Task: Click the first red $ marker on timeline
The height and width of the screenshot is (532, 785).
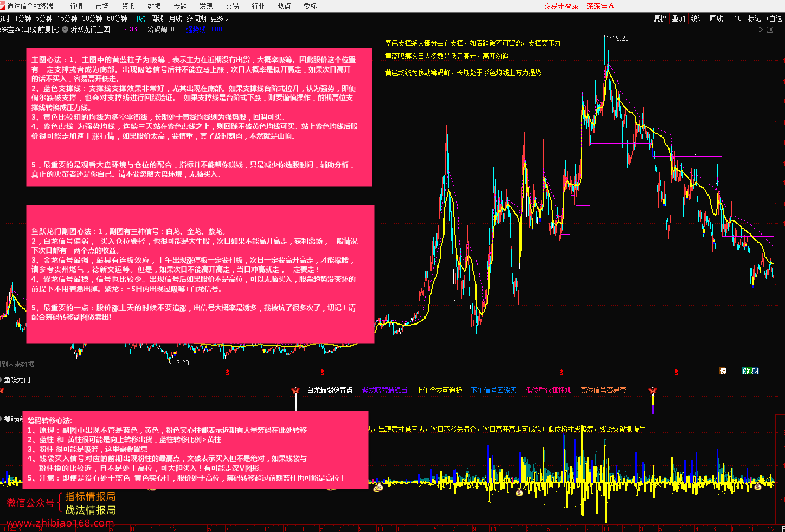Action: pos(228,372)
